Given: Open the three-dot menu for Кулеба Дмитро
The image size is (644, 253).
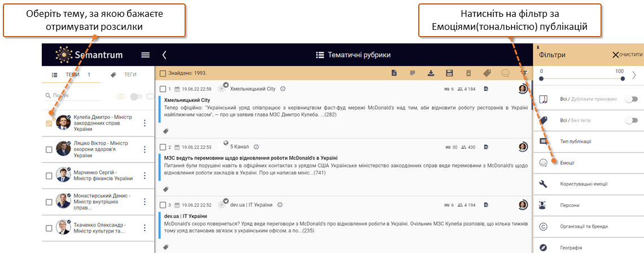Looking at the screenshot, I should tap(144, 123).
